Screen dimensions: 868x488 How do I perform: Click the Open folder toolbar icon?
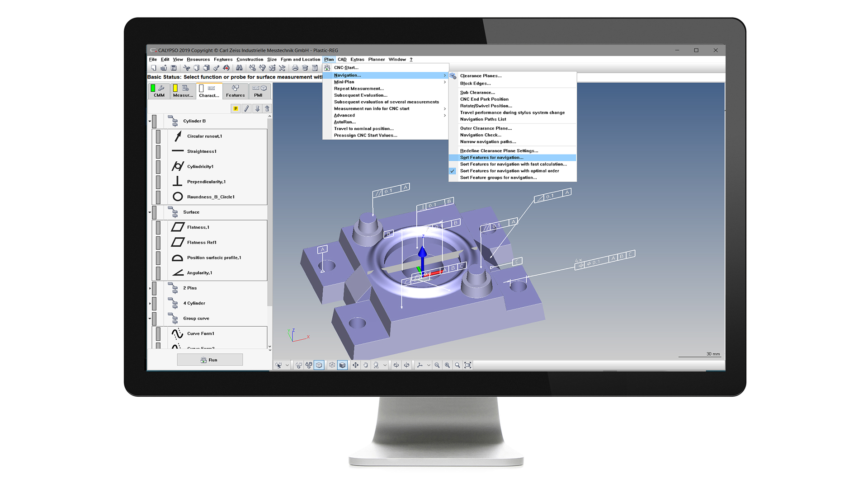[x=164, y=68]
